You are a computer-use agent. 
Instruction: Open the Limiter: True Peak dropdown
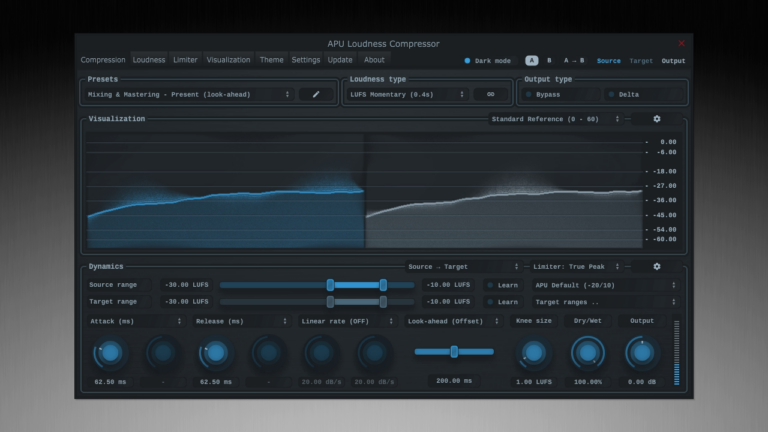(x=577, y=266)
